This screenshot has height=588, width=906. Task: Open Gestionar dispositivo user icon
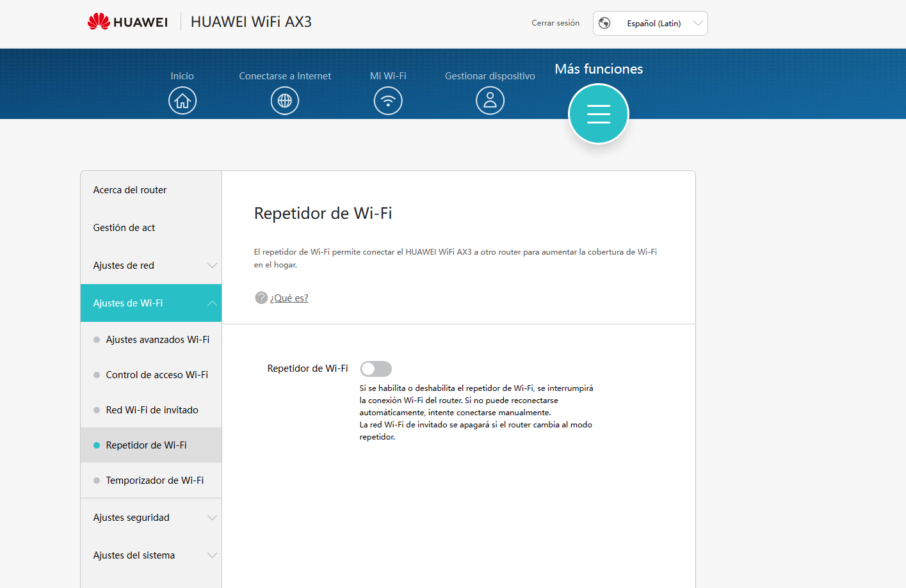click(x=490, y=101)
